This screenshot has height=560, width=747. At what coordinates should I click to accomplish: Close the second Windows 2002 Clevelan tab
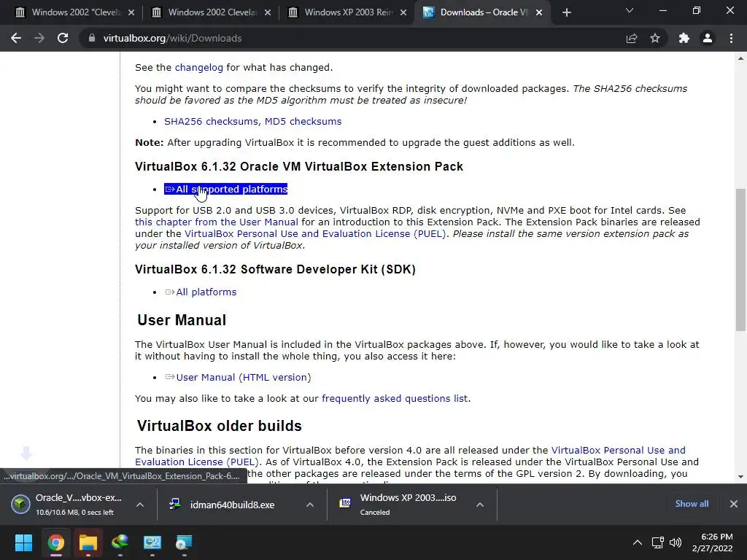coord(268,12)
